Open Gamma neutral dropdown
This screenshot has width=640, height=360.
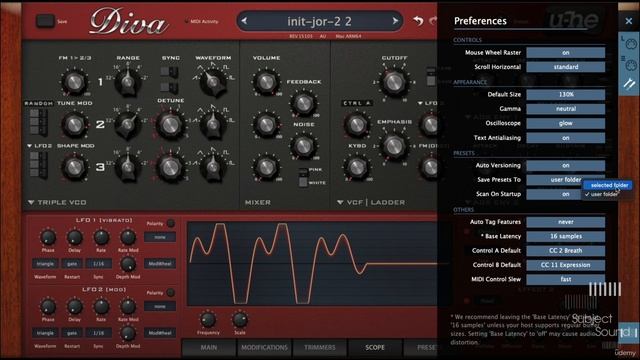[x=565, y=109]
